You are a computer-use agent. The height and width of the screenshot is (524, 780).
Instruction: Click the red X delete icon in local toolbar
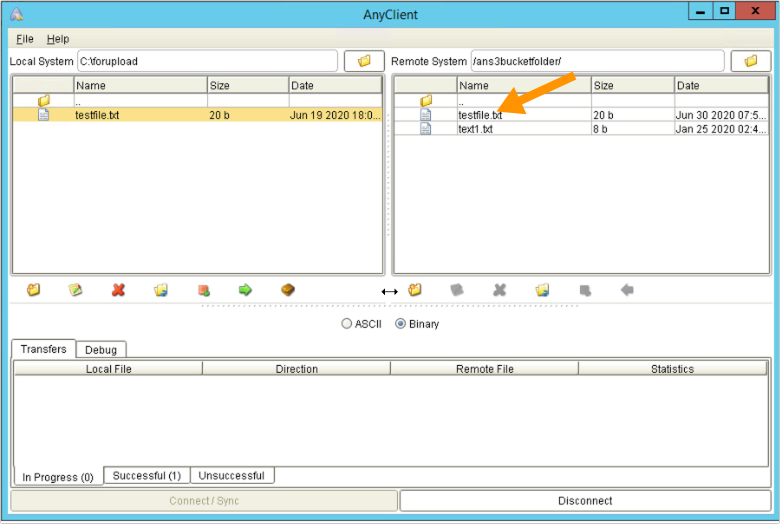pos(118,290)
